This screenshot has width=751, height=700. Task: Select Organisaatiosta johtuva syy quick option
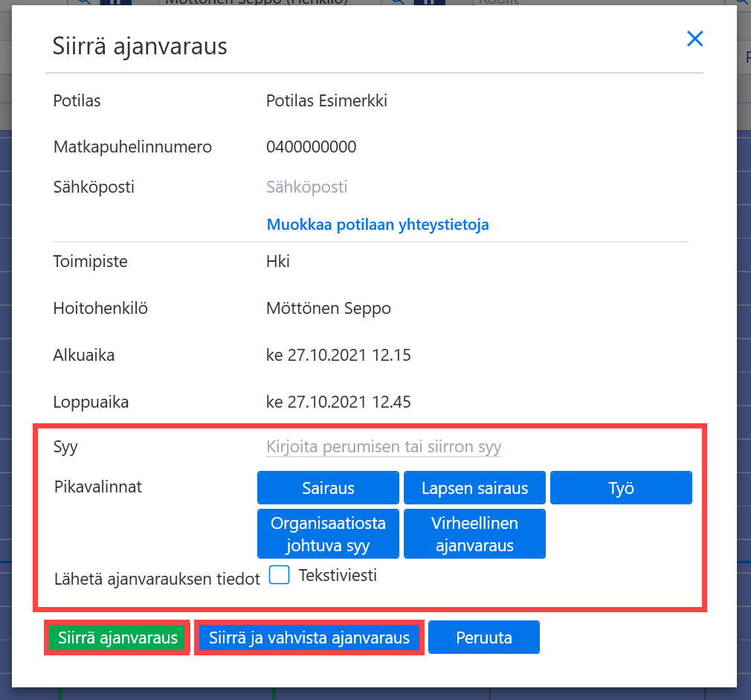point(328,534)
